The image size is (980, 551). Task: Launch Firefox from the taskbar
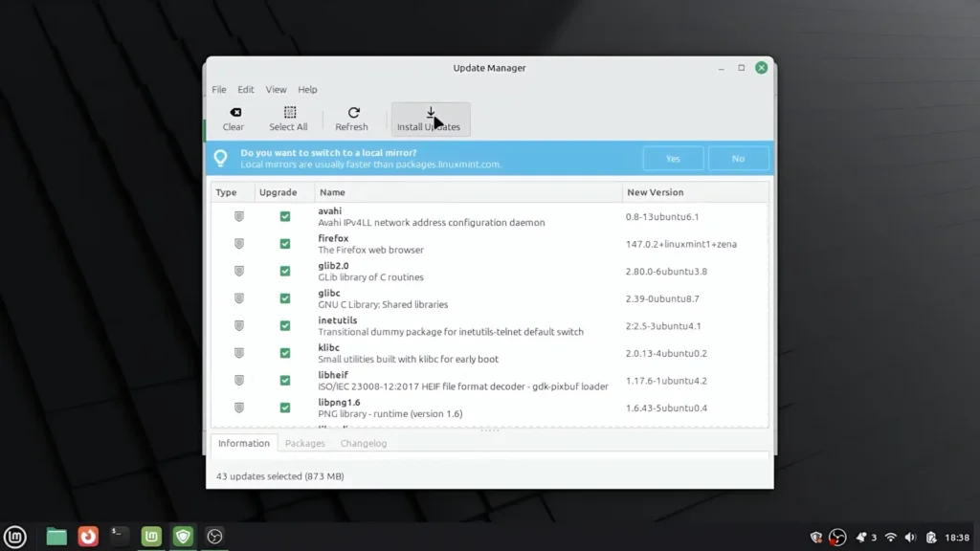88,537
